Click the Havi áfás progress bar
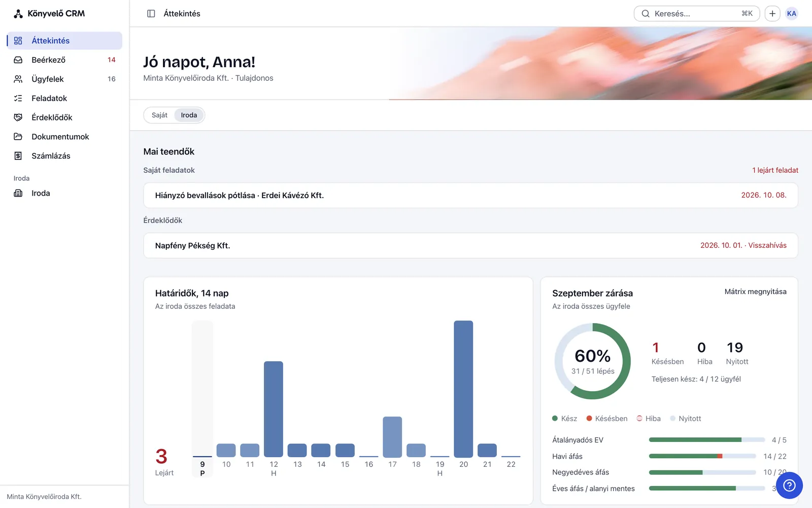The image size is (812, 508). click(x=702, y=456)
